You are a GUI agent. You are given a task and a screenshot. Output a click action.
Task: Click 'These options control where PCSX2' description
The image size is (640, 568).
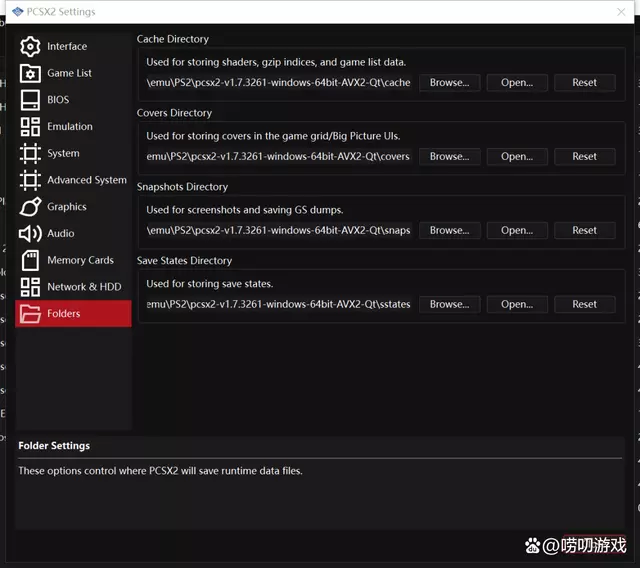tap(160, 471)
